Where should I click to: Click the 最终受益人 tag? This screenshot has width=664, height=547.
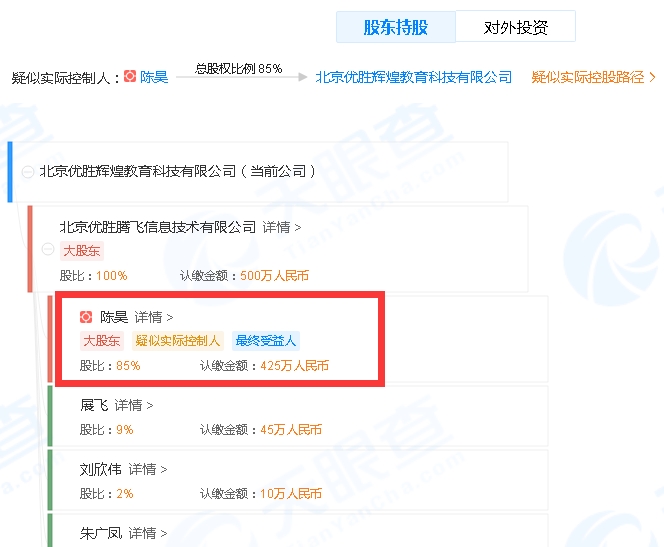(x=266, y=341)
